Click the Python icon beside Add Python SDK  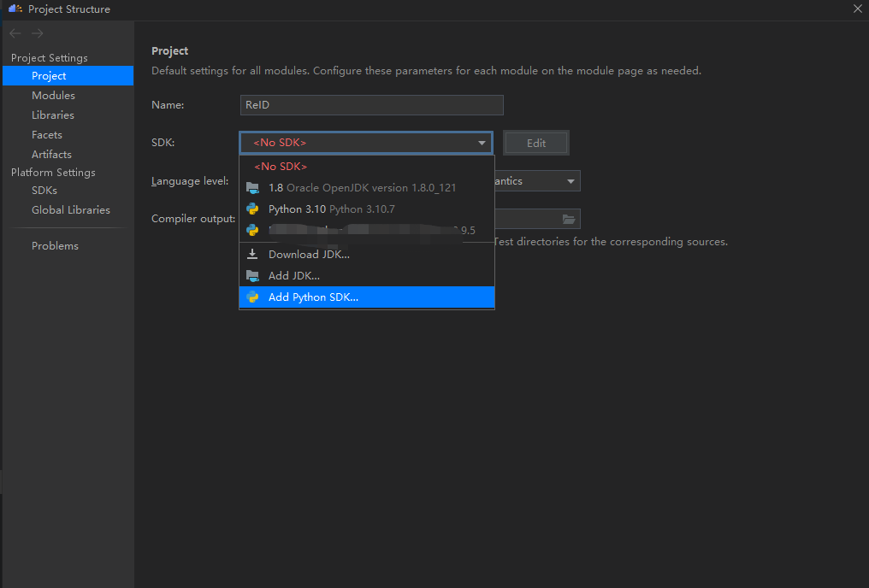[252, 297]
